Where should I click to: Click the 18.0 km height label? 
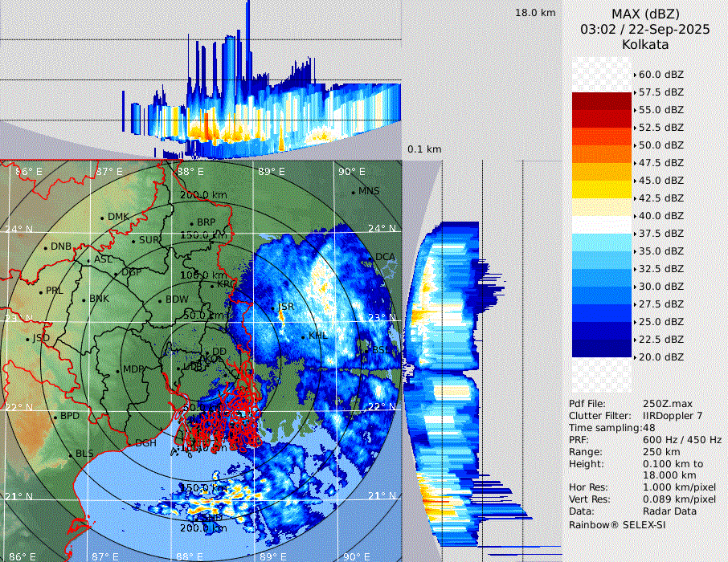tap(535, 13)
